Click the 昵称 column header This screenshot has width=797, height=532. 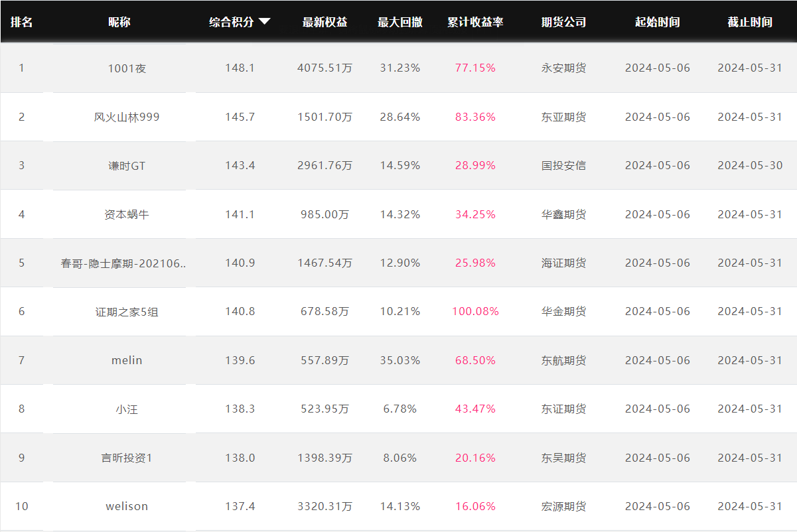(x=119, y=22)
